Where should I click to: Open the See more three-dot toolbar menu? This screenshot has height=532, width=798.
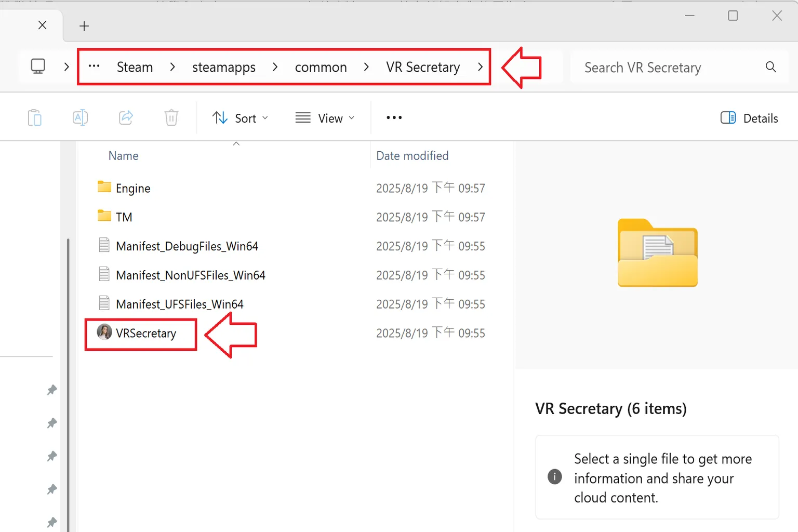pyautogui.click(x=394, y=118)
